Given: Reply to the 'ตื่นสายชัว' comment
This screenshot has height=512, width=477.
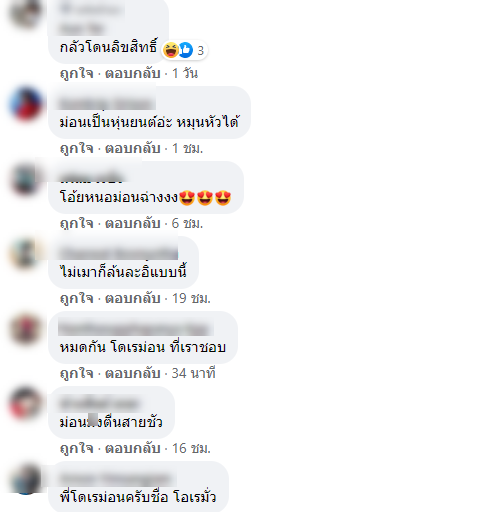Looking at the screenshot, I should coord(133,448).
